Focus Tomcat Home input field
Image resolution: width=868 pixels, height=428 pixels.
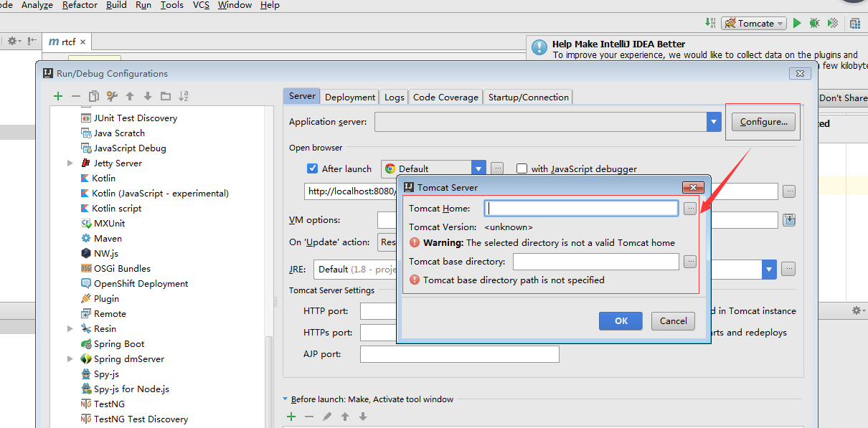point(581,209)
